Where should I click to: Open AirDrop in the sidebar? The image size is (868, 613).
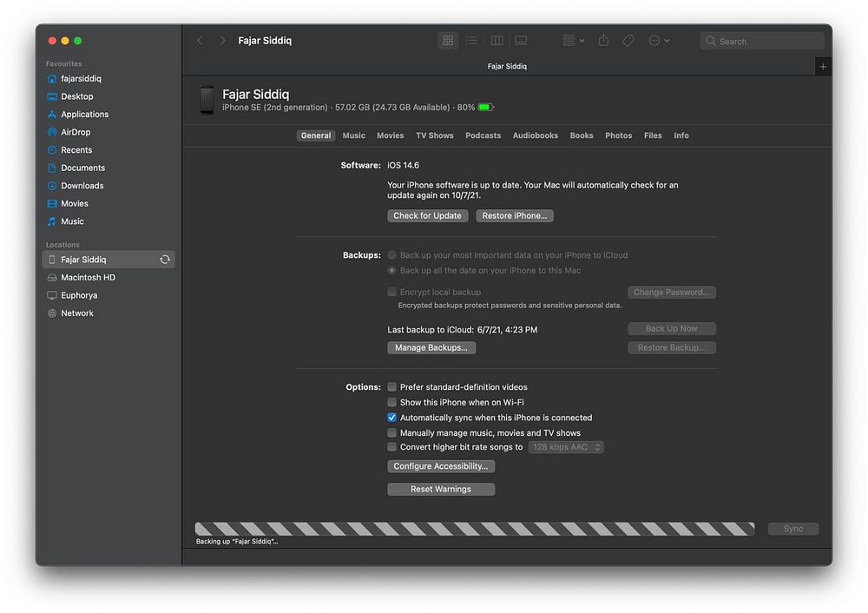click(x=108, y=132)
